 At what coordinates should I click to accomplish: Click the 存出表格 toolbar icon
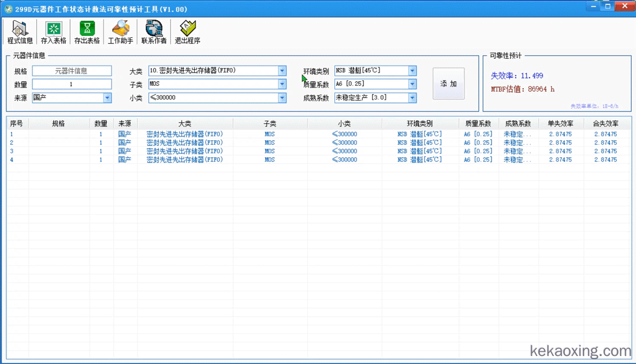click(87, 32)
